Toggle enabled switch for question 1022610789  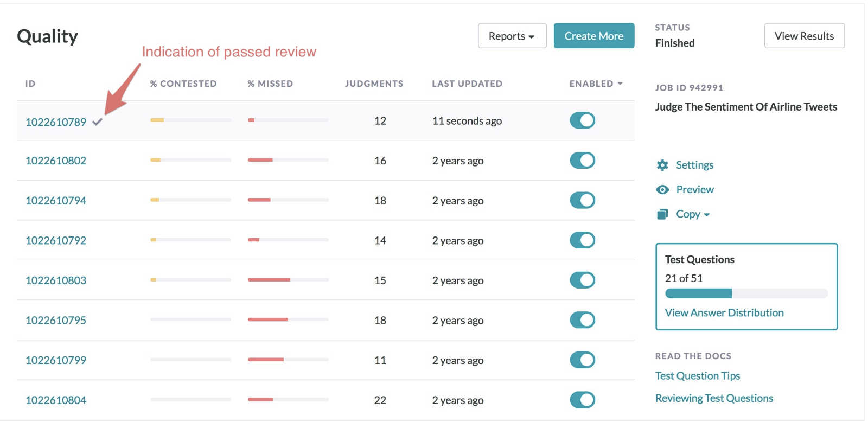[x=582, y=120]
